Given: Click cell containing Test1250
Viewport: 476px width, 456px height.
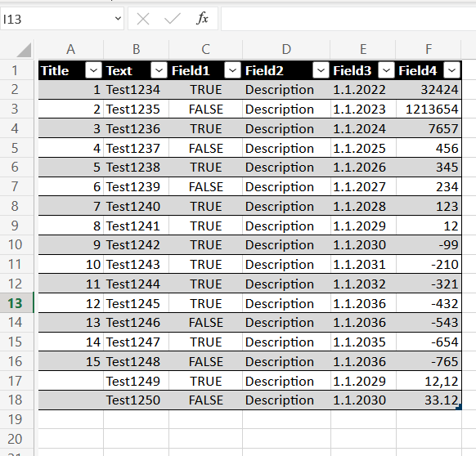Looking at the screenshot, I should (x=137, y=400).
